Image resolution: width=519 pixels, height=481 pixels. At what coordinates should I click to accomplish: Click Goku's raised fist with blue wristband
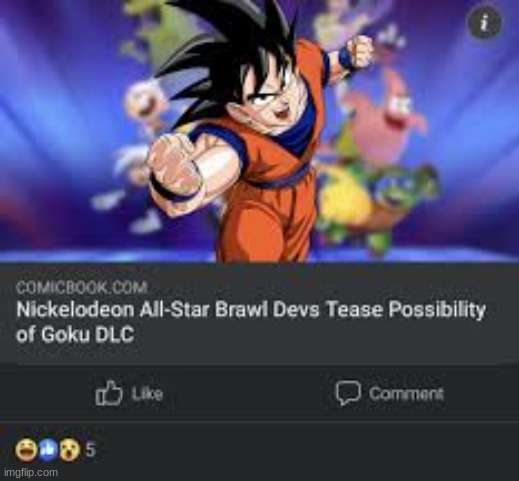tap(357, 53)
